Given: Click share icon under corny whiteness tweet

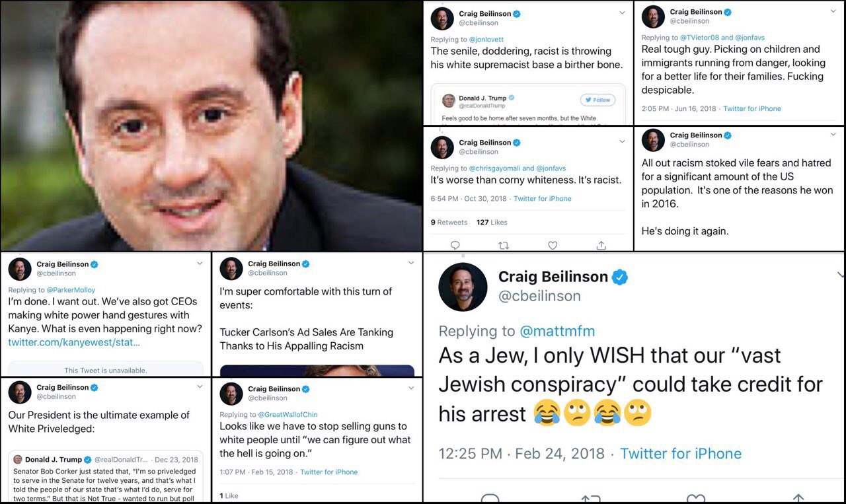Looking at the screenshot, I should (601, 245).
